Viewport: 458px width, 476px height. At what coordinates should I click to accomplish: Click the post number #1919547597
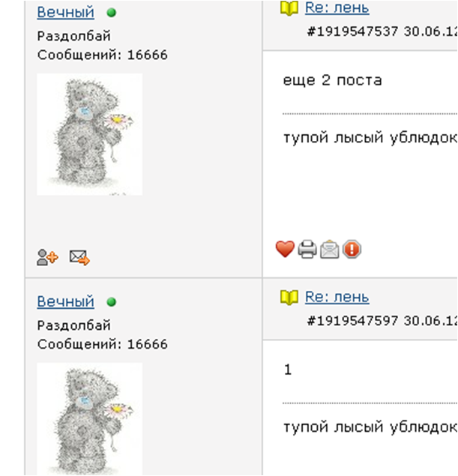coord(352,321)
